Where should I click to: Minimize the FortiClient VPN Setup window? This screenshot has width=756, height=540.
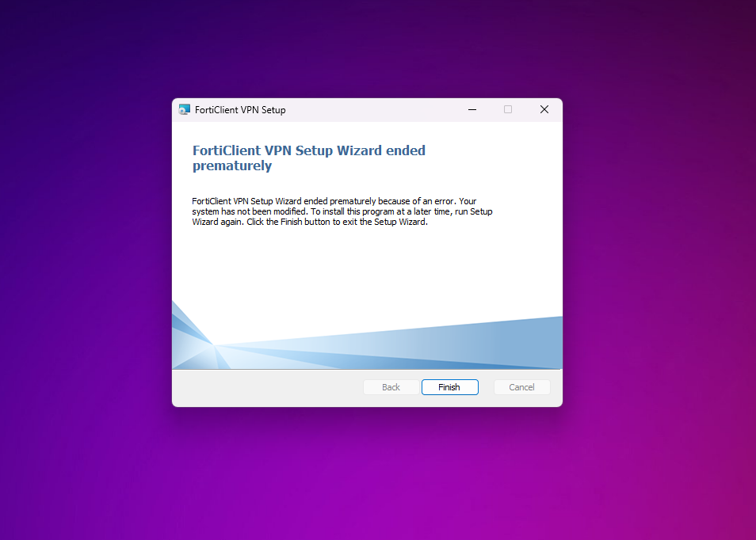(472, 110)
